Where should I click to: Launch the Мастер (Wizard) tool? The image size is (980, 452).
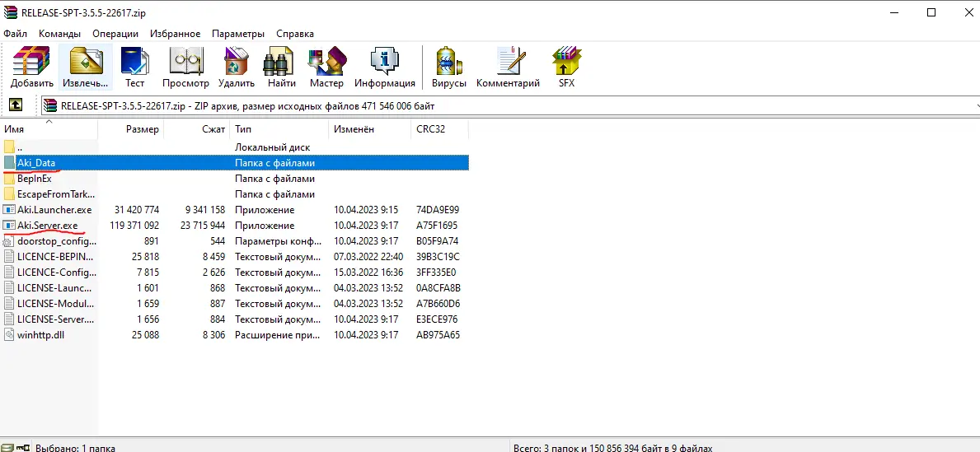point(326,68)
